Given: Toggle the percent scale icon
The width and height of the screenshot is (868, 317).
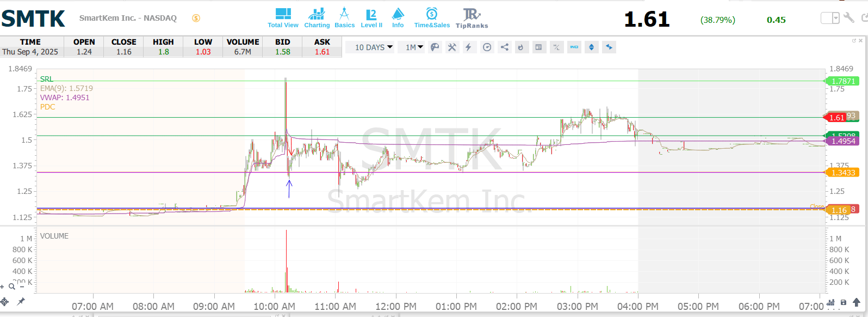Looking at the screenshot, I should click(556, 47).
